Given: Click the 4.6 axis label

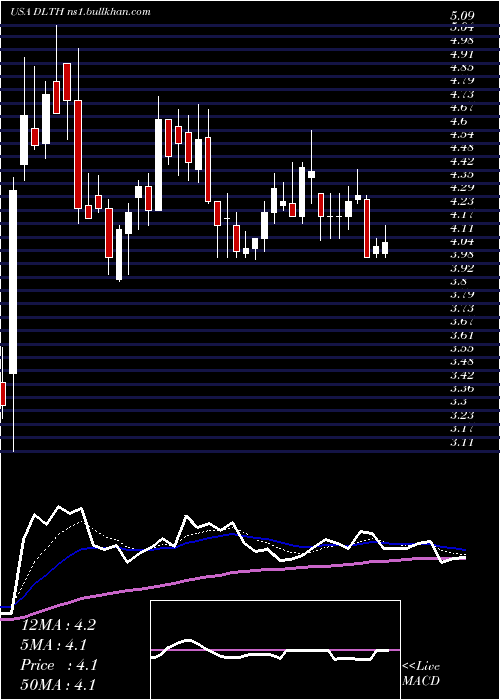Looking at the screenshot, I should pyautogui.click(x=458, y=121).
